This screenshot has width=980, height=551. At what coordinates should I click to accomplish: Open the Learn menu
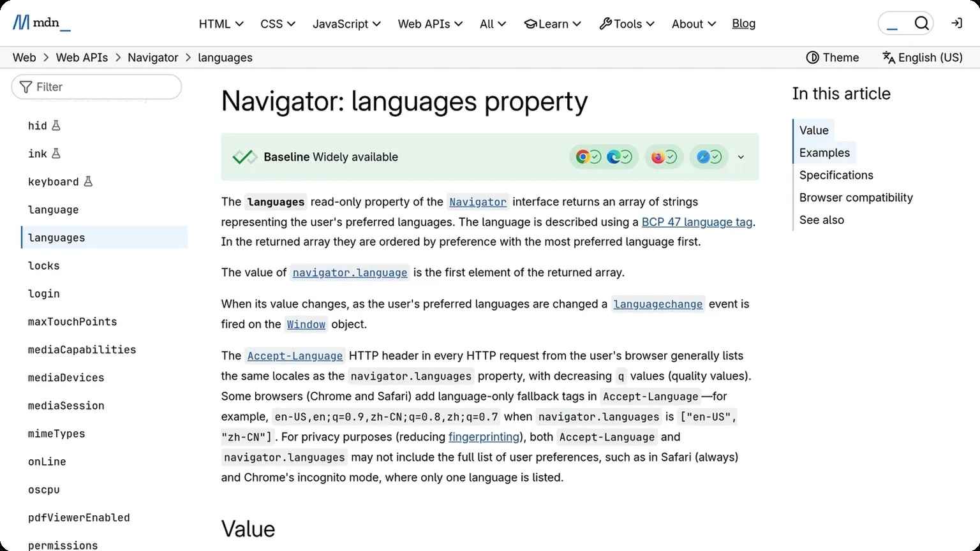pyautogui.click(x=552, y=24)
